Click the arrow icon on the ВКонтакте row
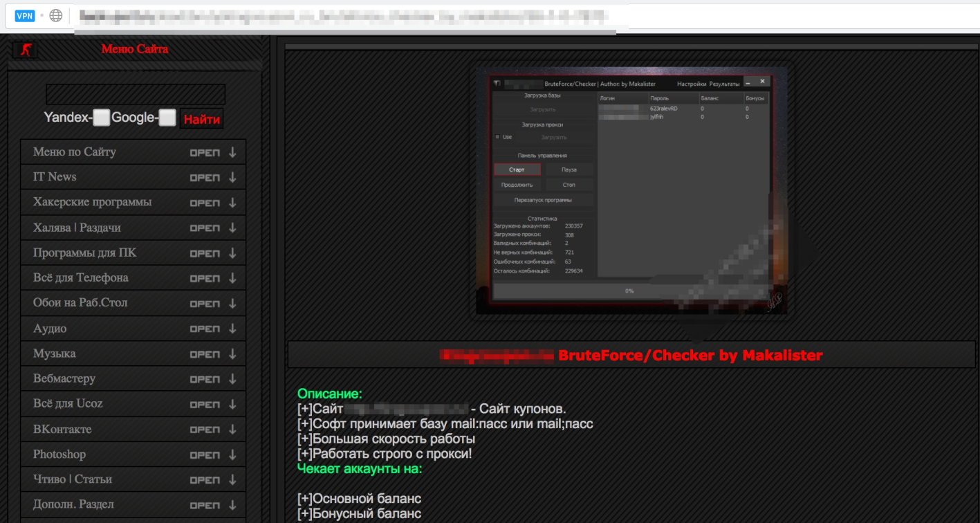 point(232,430)
